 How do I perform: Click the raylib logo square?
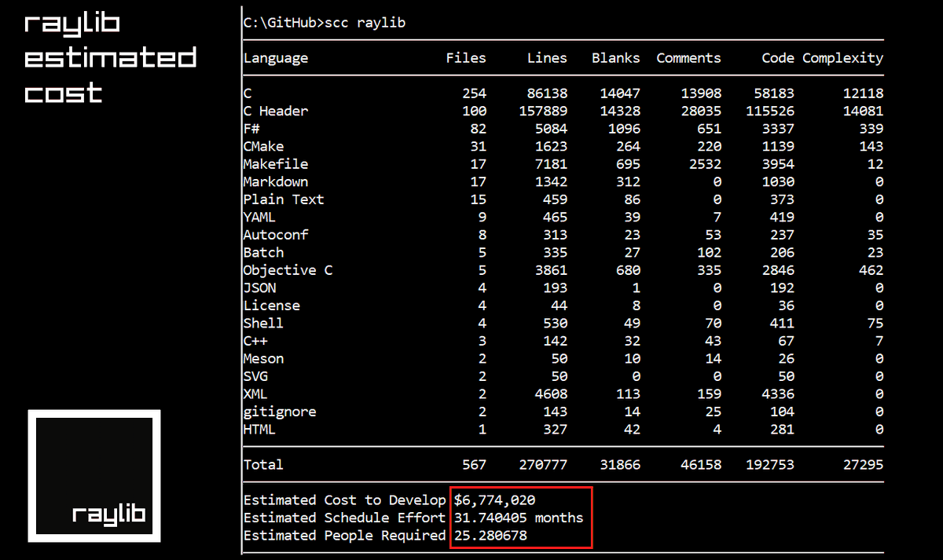[x=94, y=476]
